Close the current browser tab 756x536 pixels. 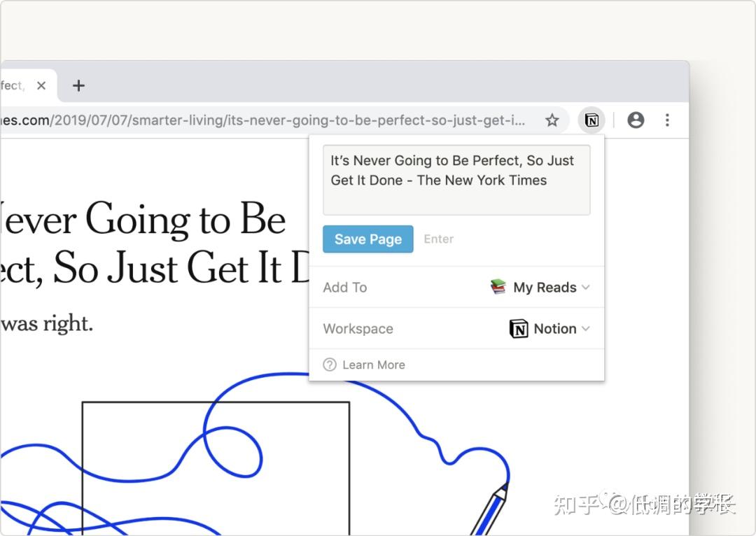click(x=41, y=85)
